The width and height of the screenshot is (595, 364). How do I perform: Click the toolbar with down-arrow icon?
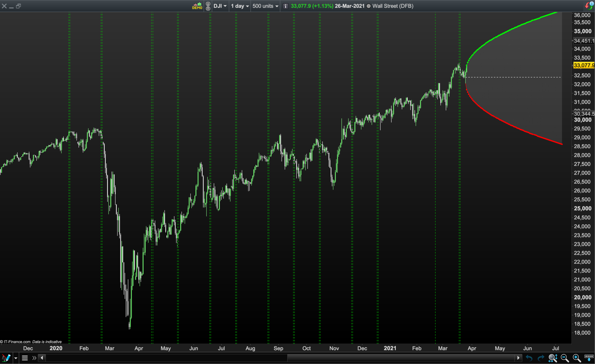(589, 358)
